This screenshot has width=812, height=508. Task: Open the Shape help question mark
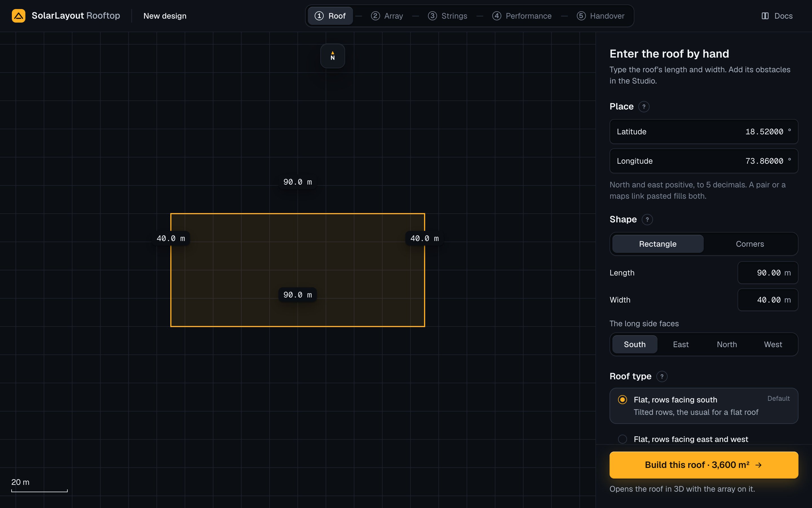pos(647,219)
